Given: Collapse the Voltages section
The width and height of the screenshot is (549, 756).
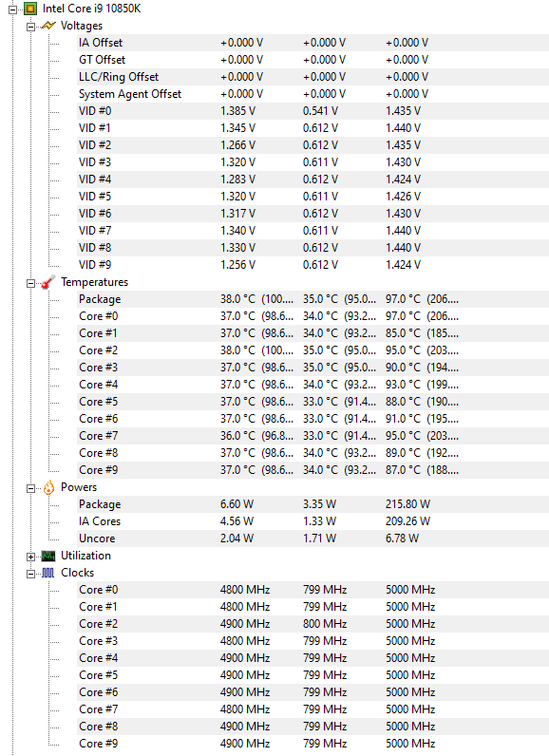Looking at the screenshot, I should (30, 27).
